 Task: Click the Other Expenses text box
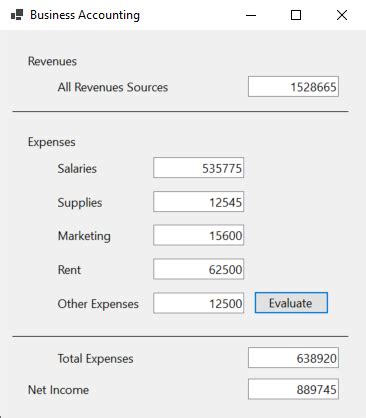199,303
